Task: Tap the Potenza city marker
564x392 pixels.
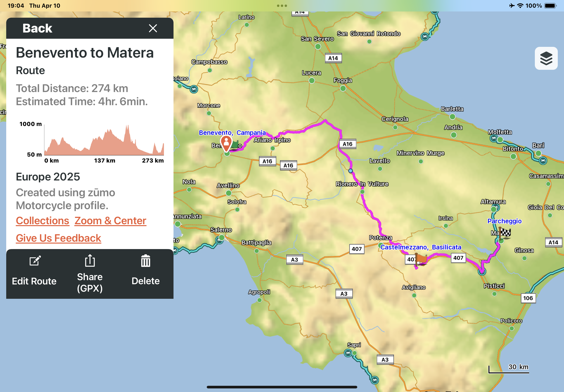Action: tap(380, 245)
